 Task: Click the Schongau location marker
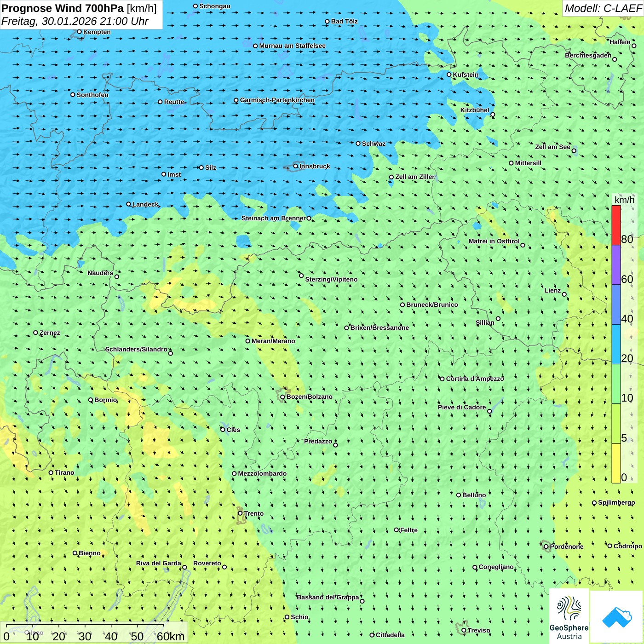(195, 6)
